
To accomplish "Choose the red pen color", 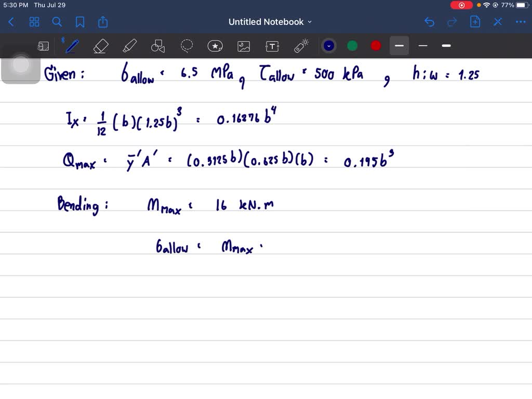I will [x=376, y=46].
